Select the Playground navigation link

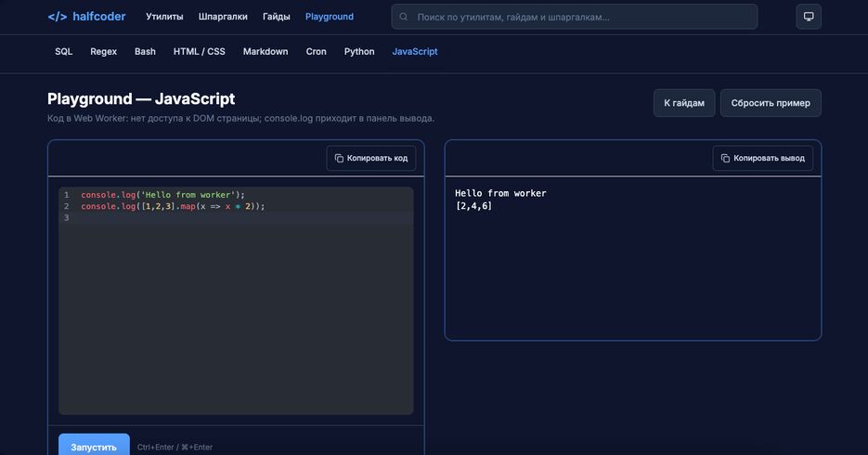[x=330, y=17]
